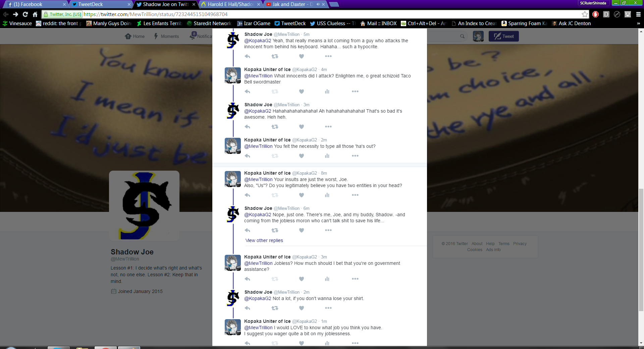The image size is (644, 349).
Task: Open Ads info footer link
Action: [x=493, y=250]
